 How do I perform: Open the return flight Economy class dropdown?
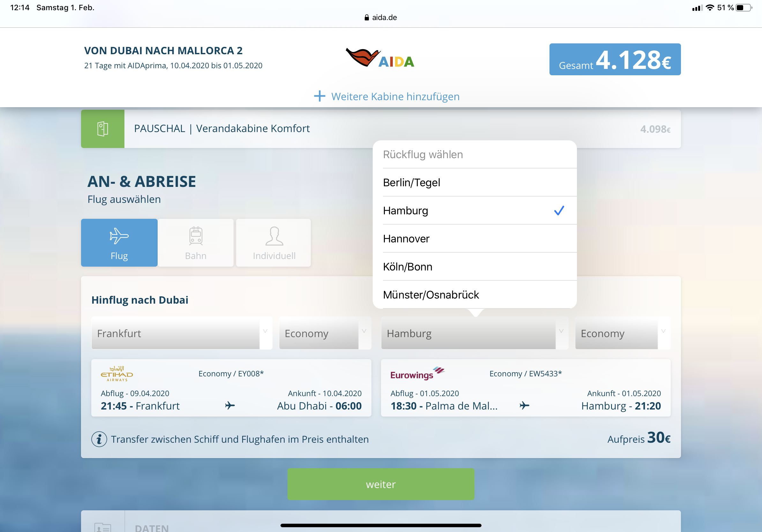[622, 333]
